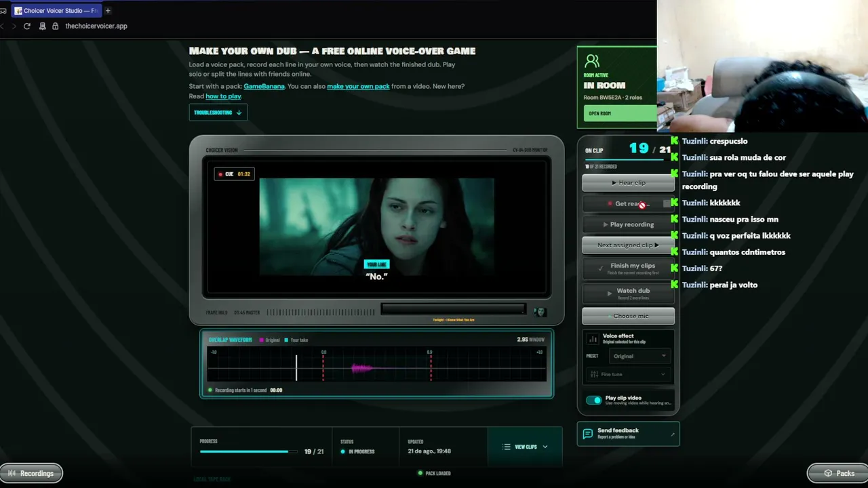This screenshot has height=488, width=868.
Task: Click the black tape bar under the video
Action: [453, 309]
